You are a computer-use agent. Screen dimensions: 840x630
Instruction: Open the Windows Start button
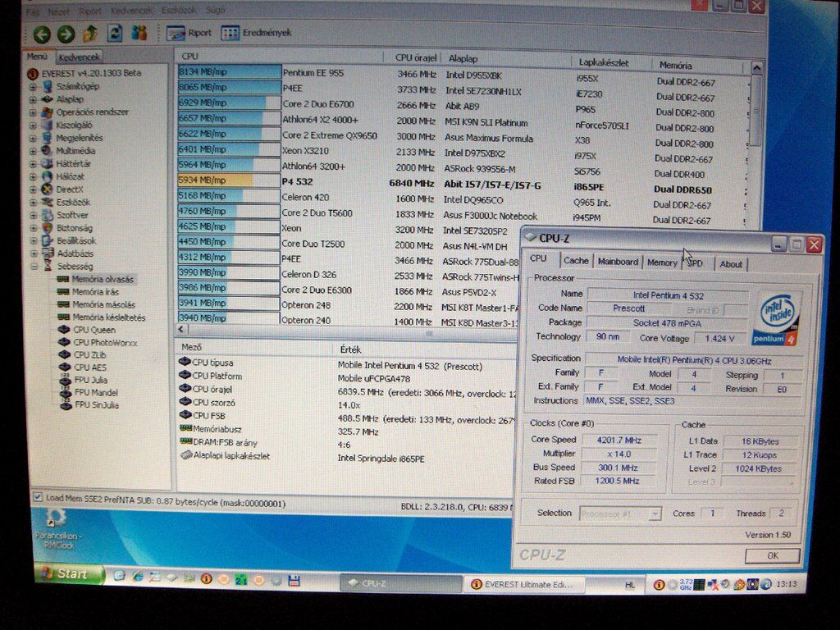coord(68,573)
